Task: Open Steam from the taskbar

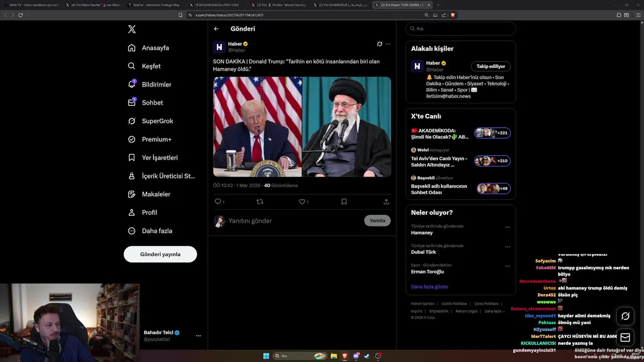Action: coord(367,356)
